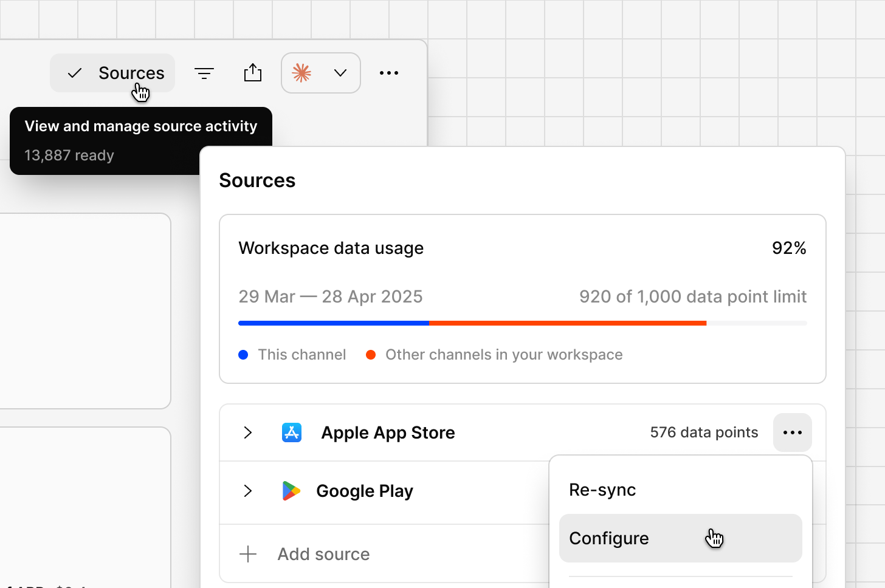Expand the Apple App Store source row
This screenshot has height=588, width=885.
point(248,432)
